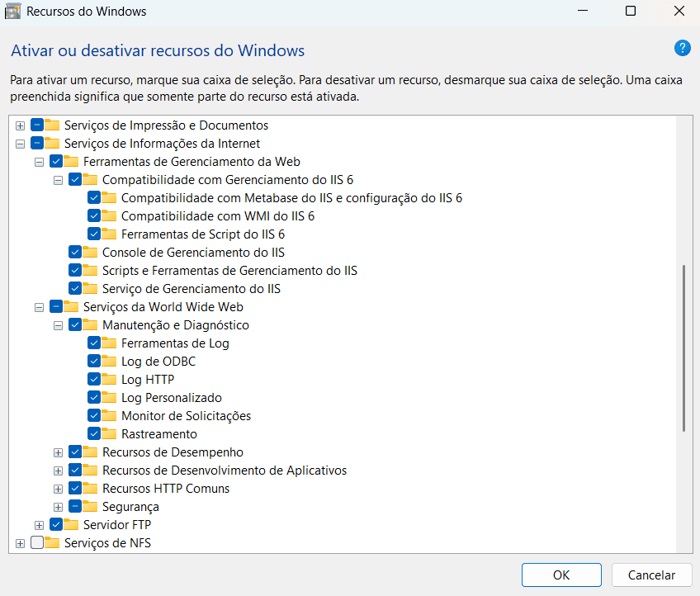700x596 pixels.
Task: Collapse Manutenção e Diagnóstico node
Action: tap(58, 325)
